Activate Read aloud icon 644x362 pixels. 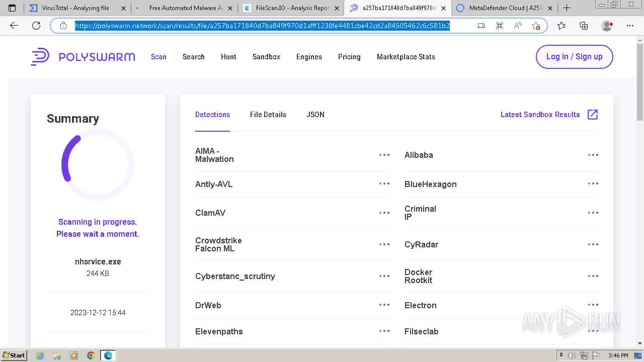click(518, 26)
